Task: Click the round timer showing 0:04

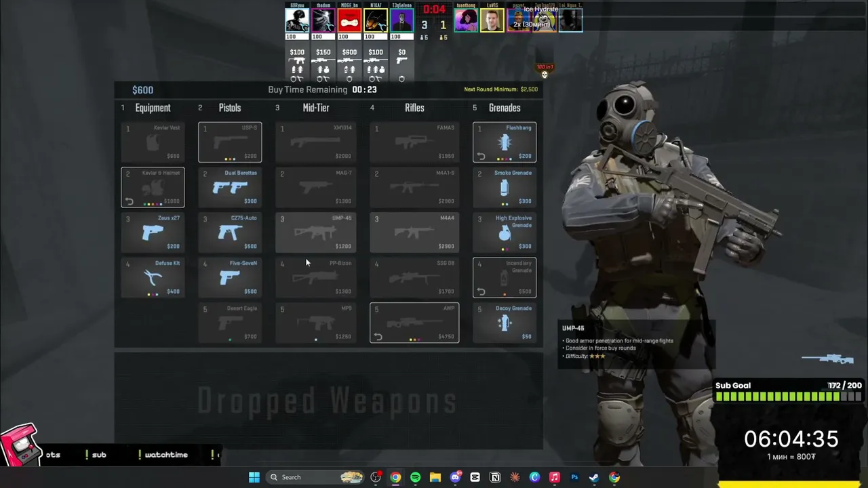Action: point(434,9)
